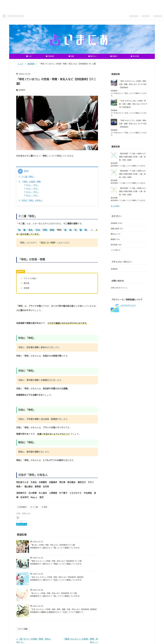Open category 四柱推命 (102)
The image size is (164, 644).
(x=116, y=223)
